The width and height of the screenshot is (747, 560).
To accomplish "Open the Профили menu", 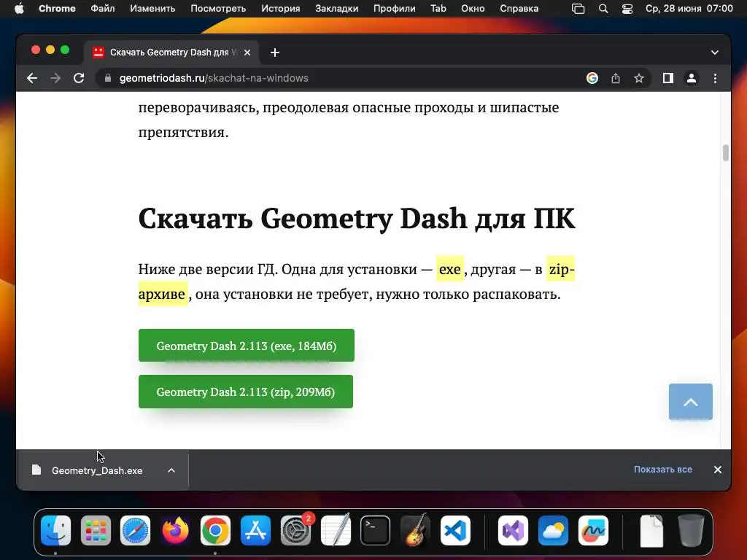I will pos(395,9).
